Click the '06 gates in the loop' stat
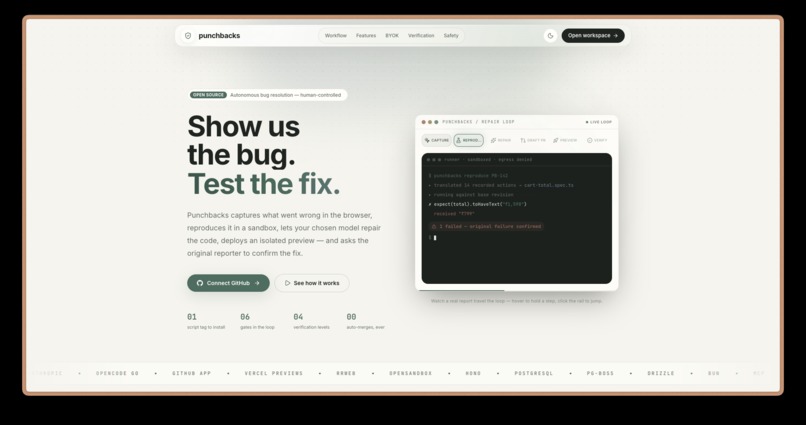 (x=258, y=321)
